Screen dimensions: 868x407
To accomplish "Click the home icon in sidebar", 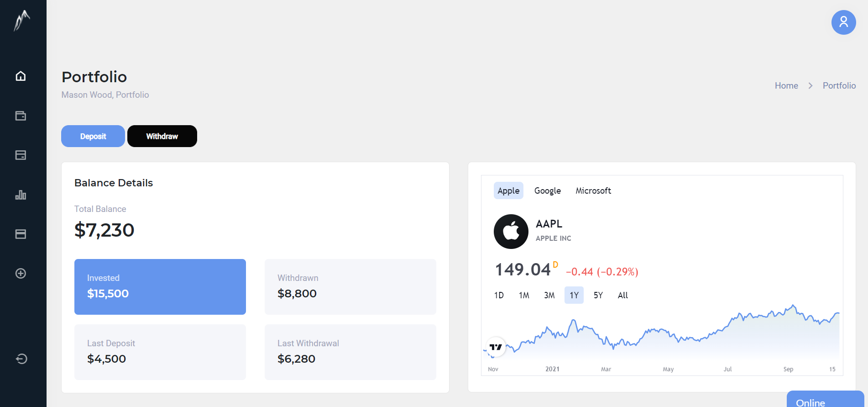I will 21,76.
